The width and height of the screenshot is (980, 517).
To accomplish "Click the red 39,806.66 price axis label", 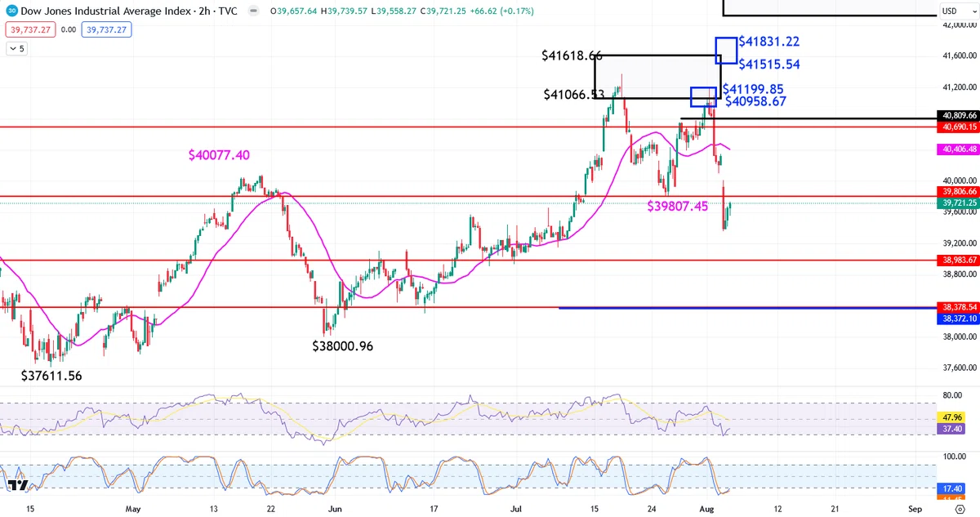I will coord(959,191).
